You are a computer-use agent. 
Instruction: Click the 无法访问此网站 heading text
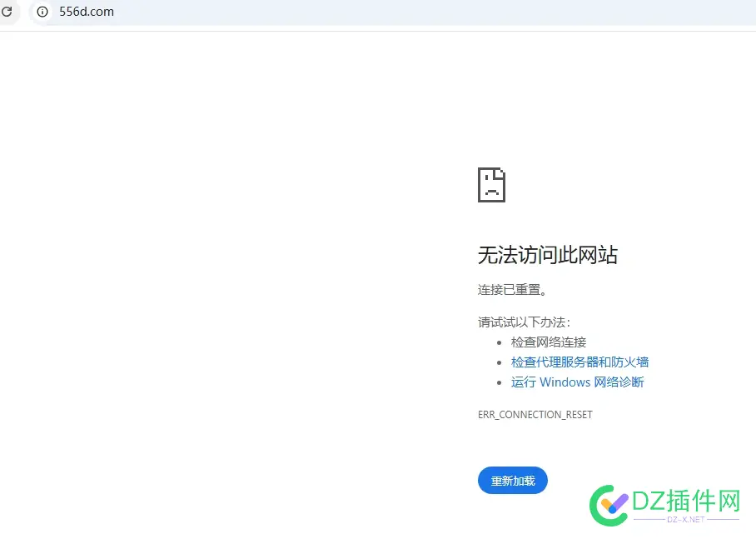click(x=547, y=255)
